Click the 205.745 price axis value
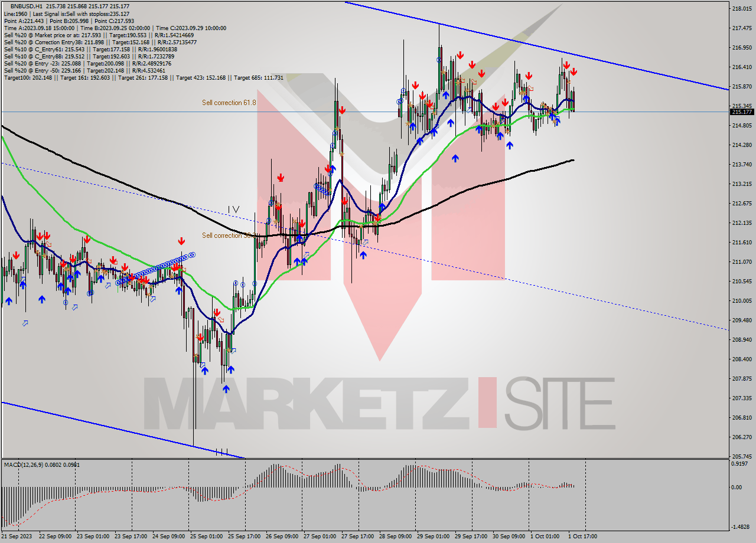 point(742,457)
